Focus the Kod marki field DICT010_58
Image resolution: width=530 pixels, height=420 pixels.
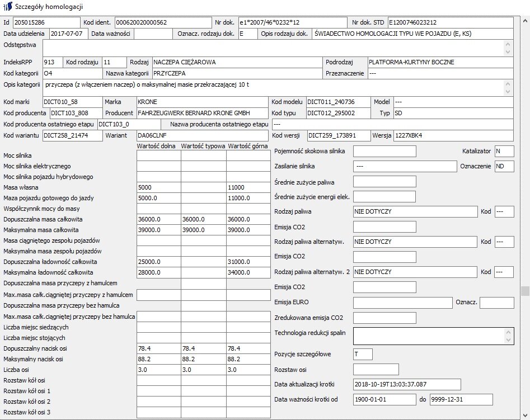click(x=72, y=102)
